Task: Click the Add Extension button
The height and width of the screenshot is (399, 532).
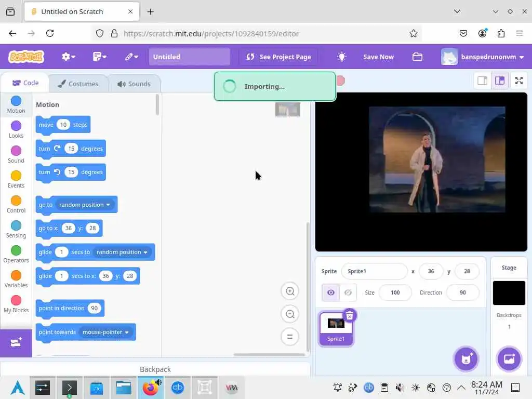Action: coord(16,343)
